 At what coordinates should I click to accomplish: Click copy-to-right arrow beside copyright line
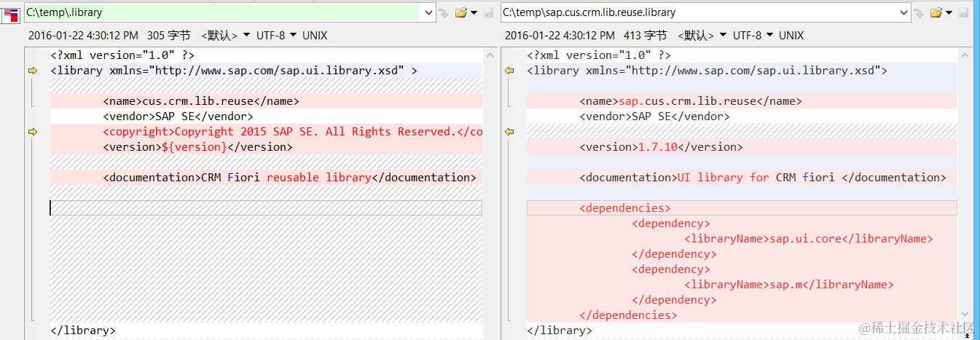[x=33, y=132]
